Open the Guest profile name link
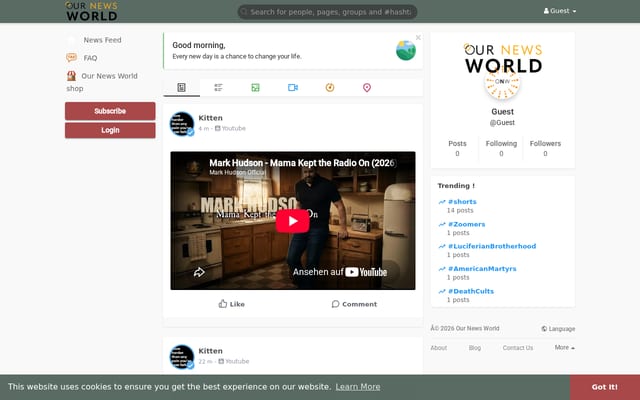The height and width of the screenshot is (400, 640). (x=502, y=112)
